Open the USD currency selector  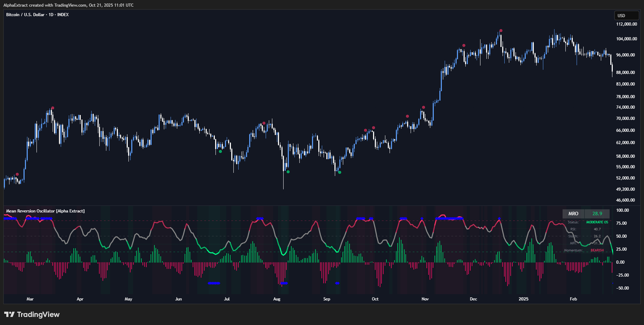[x=626, y=15]
